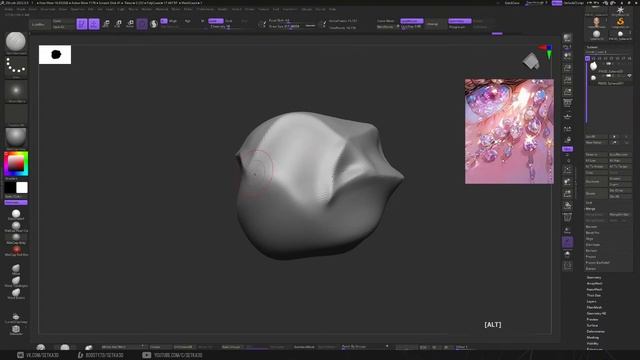Viewport: 640px width, 360px height.
Task: Activate the Rotate transform mode icon
Action: (130, 24)
